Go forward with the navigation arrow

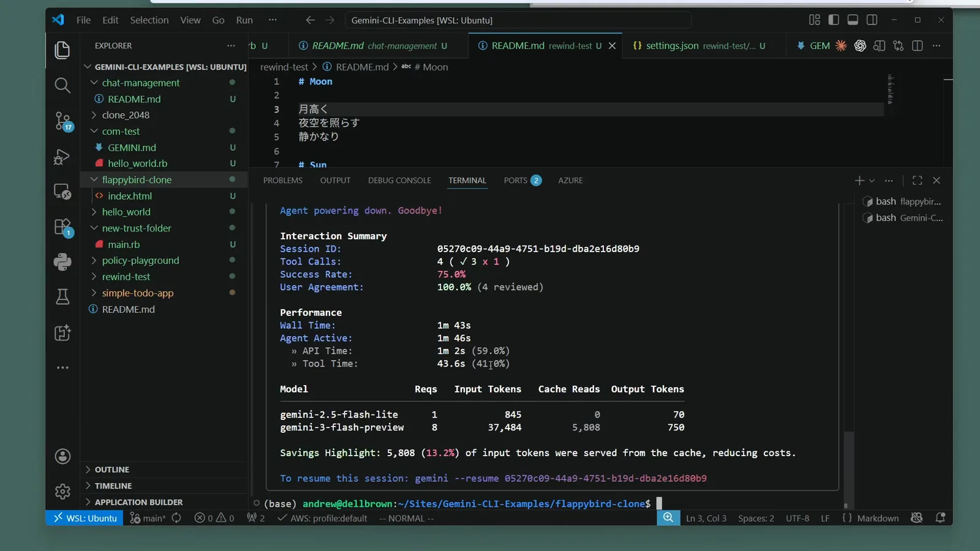point(330,20)
